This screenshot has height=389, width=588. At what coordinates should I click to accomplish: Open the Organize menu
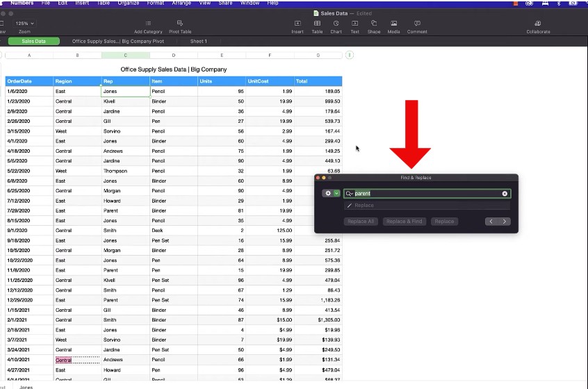click(129, 3)
